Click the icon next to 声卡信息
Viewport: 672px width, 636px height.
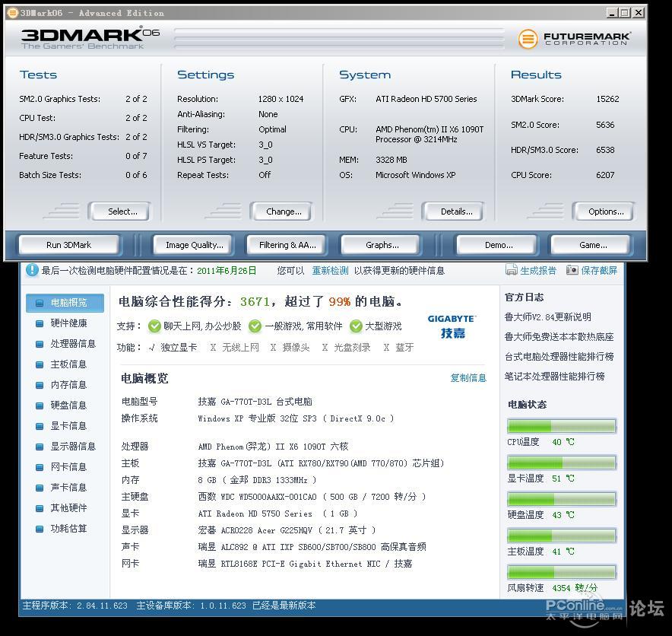coord(40,488)
